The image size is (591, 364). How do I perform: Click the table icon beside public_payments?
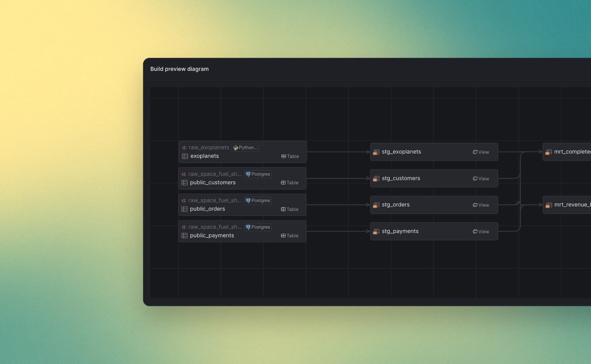[x=184, y=236]
